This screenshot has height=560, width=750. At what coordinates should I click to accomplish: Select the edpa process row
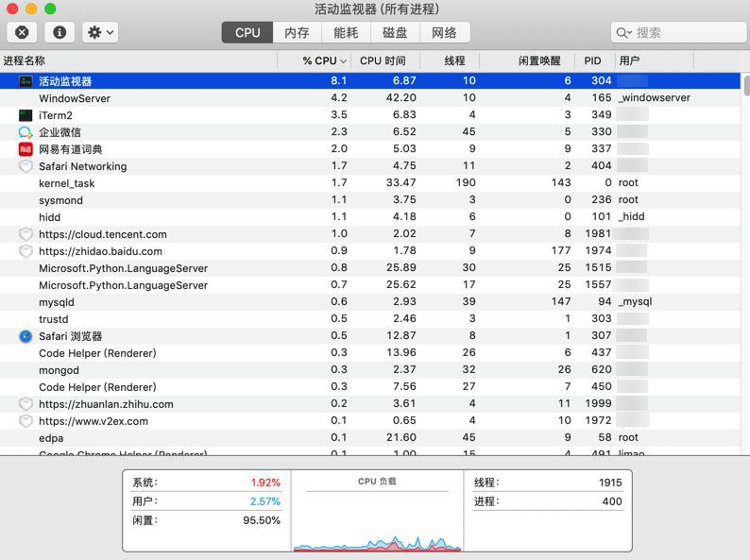(x=370, y=438)
